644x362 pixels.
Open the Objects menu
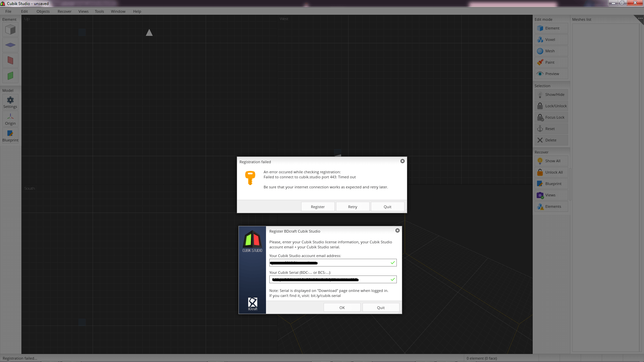pyautogui.click(x=43, y=11)
